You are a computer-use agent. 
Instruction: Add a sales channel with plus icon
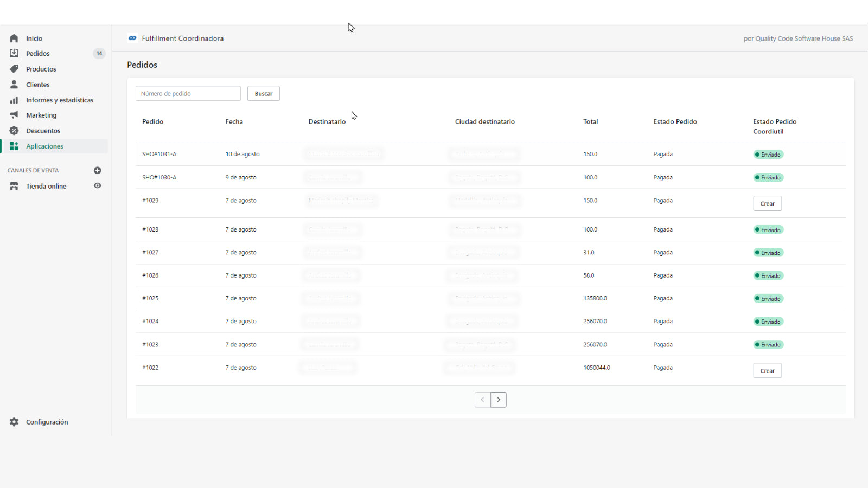coord(98,170)
